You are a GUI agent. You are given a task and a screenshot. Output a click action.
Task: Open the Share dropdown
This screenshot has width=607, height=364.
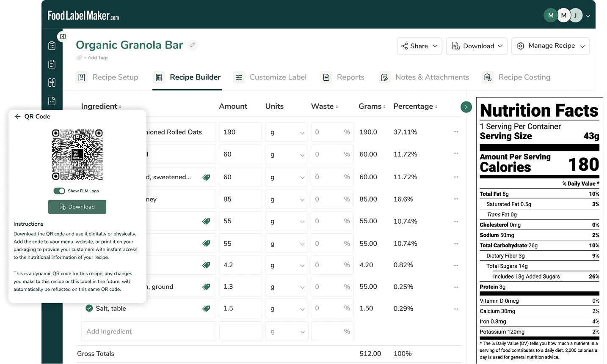pyautogui.click(x=419, y=46)
